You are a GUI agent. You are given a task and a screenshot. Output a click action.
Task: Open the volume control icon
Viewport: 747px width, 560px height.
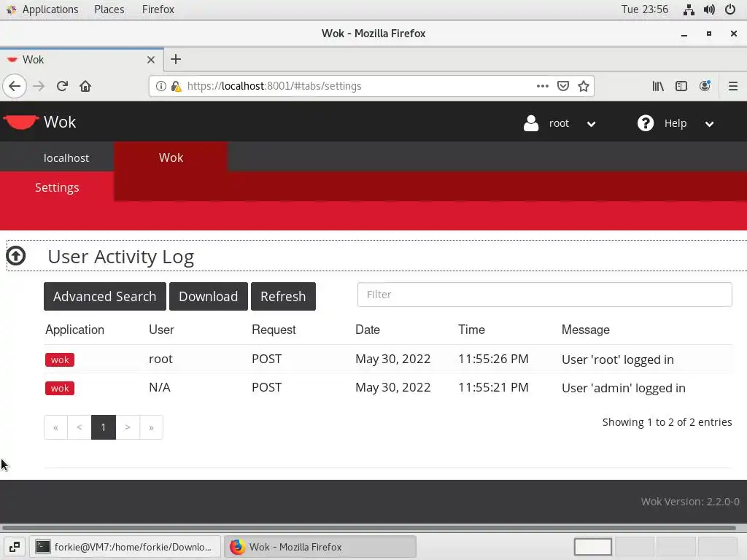(x=709, y=9)
